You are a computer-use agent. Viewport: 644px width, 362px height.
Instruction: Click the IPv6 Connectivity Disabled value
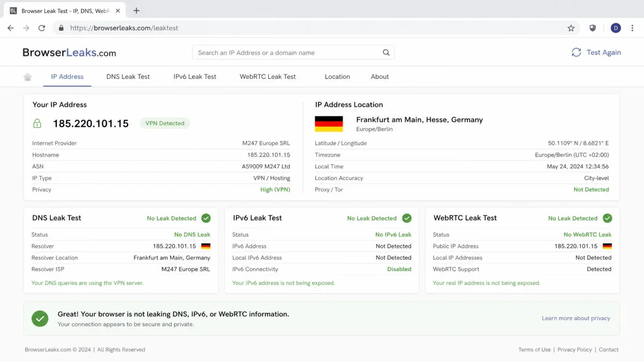pos(399,269)
